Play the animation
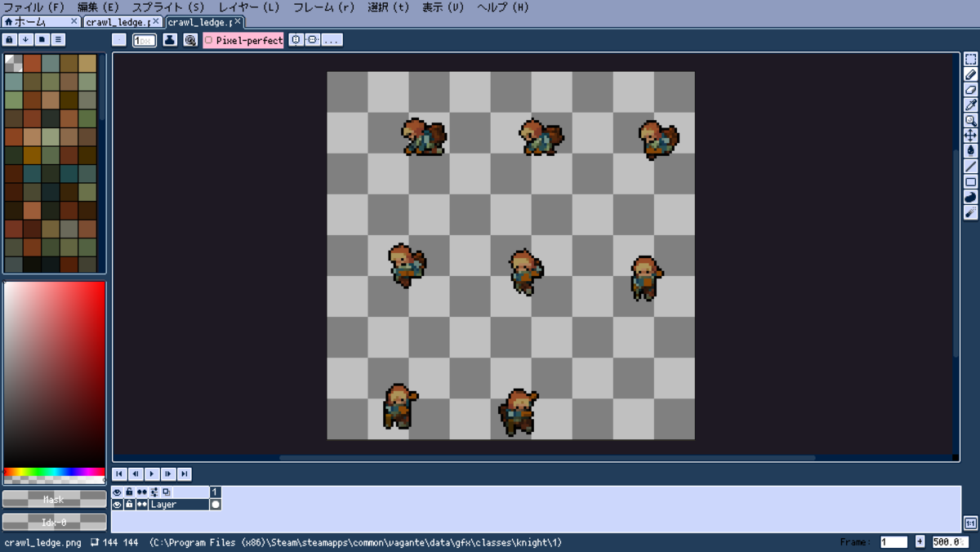The image size is (980, 552). (152, 474)
